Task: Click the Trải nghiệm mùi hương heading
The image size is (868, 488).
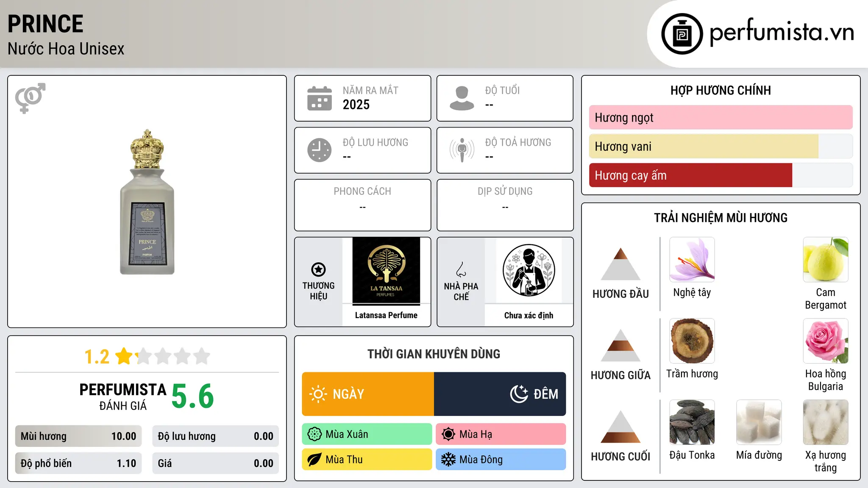Action: [x=721, y=218]
